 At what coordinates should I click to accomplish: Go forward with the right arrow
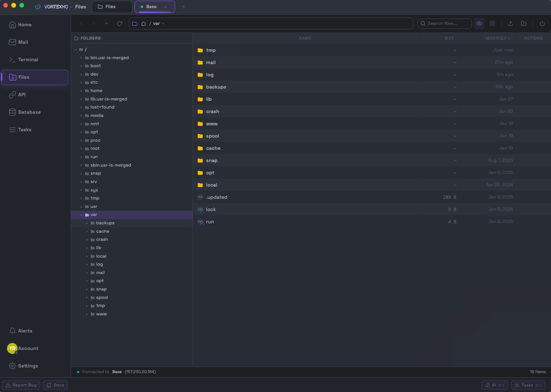94,23
